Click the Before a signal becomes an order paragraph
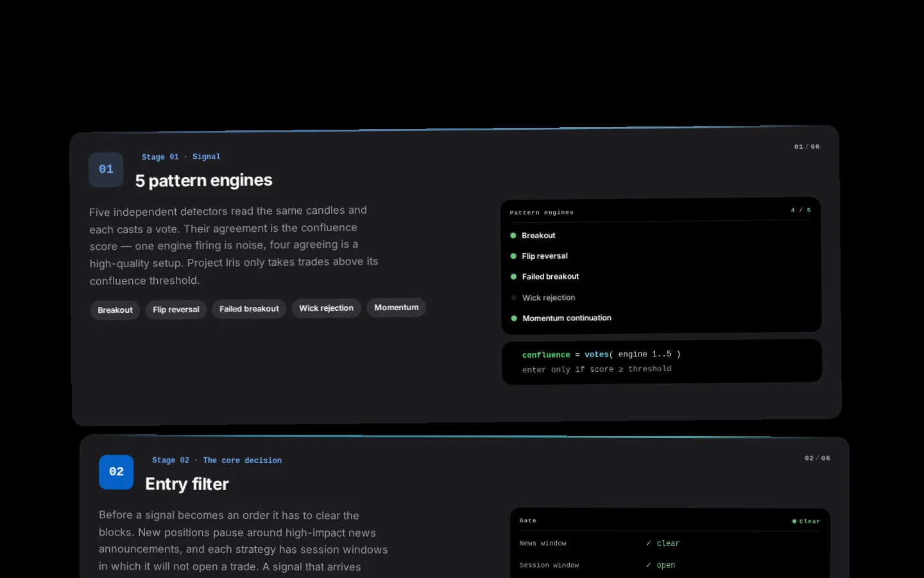 click(x=243, y=541)
